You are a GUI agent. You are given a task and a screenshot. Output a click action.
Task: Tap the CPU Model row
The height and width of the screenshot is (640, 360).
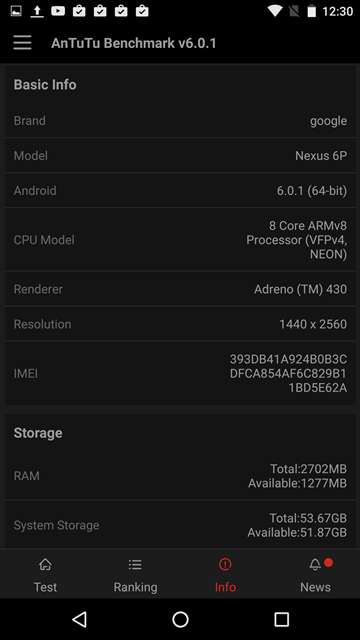[x=180, y=240]
